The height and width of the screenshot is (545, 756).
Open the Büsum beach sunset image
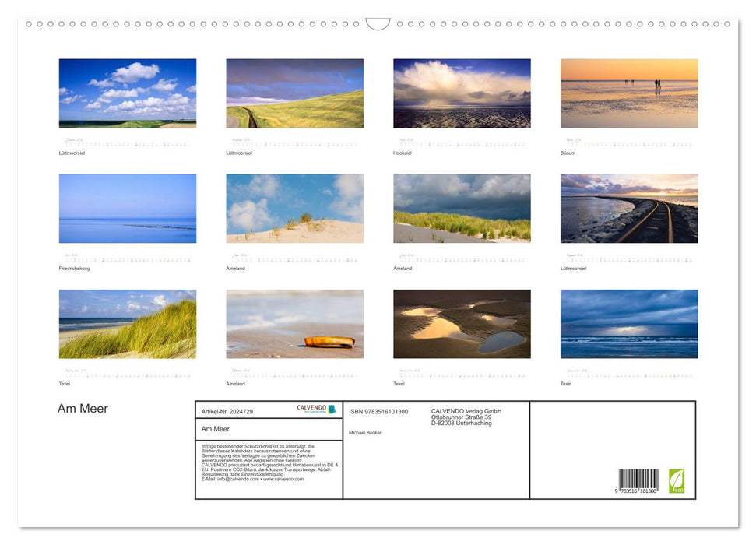click(629, 93)
